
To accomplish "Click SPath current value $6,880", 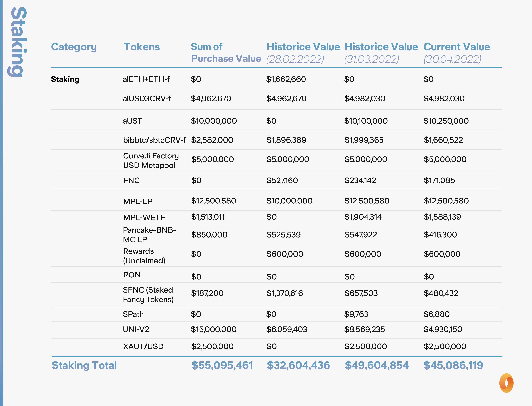I will pyautogui.click(x=436, y=314).
